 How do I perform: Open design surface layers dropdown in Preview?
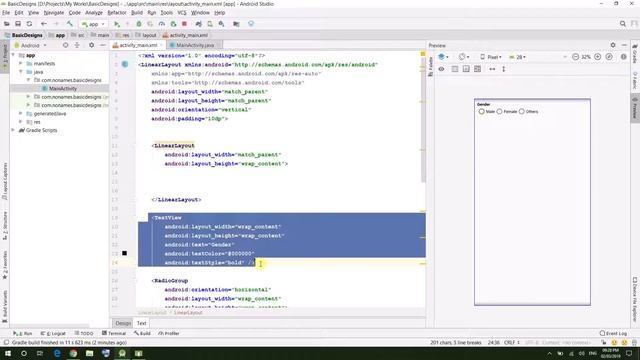click(443, 57)
